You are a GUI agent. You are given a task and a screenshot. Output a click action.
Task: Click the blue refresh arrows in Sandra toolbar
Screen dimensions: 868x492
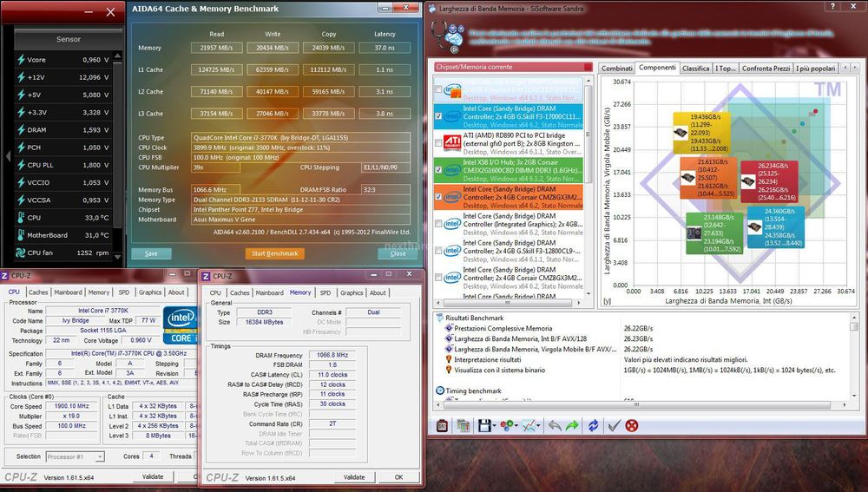(593, 425)
